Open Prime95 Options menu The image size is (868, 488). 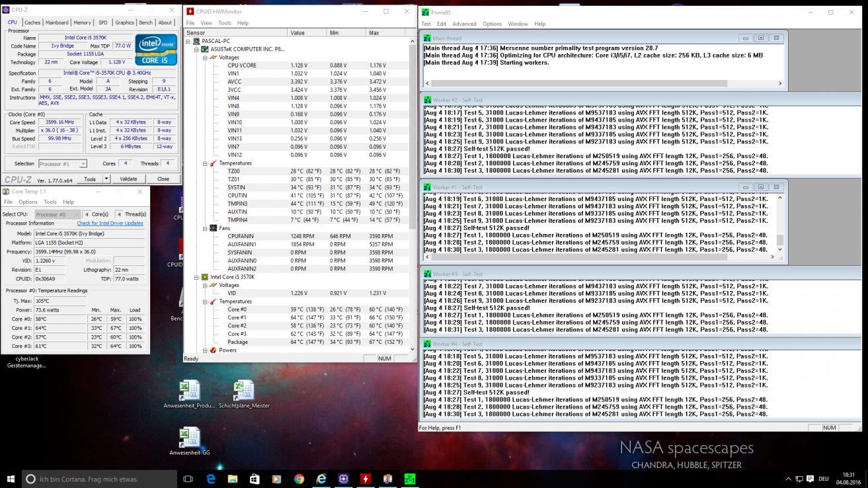pos(492,24)
